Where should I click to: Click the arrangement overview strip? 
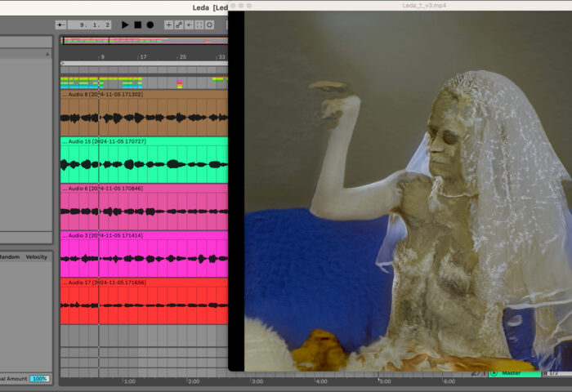[145, 41]
